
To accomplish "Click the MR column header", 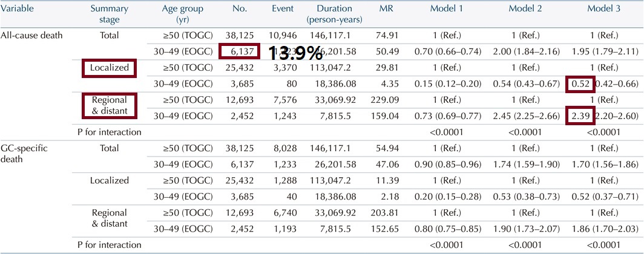I will pos(386,8).
